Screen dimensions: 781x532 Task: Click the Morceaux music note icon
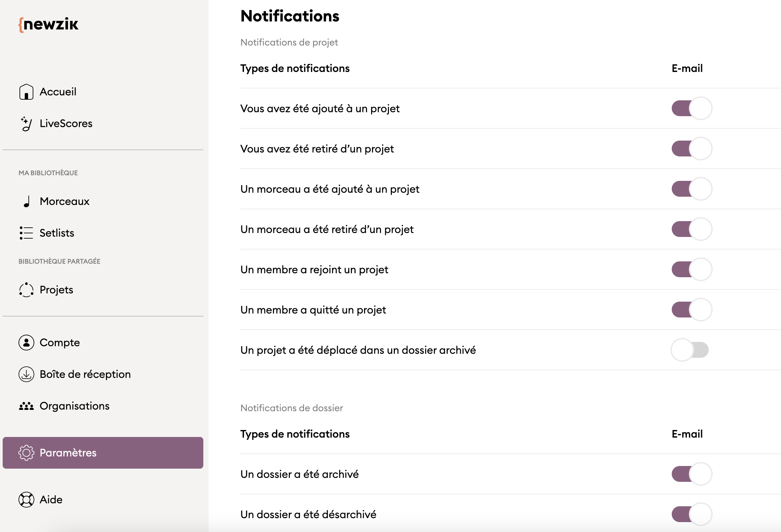(x=26, y=201)
